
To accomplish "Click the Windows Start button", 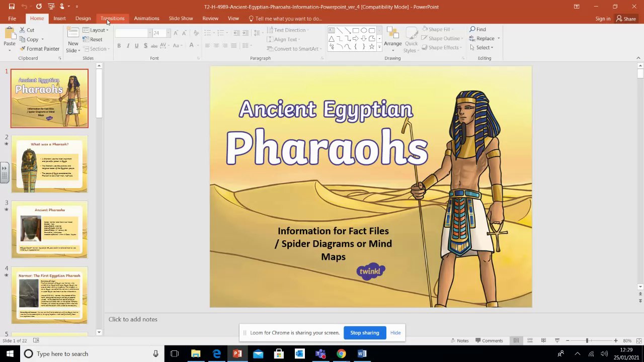I will pos(10,354).
